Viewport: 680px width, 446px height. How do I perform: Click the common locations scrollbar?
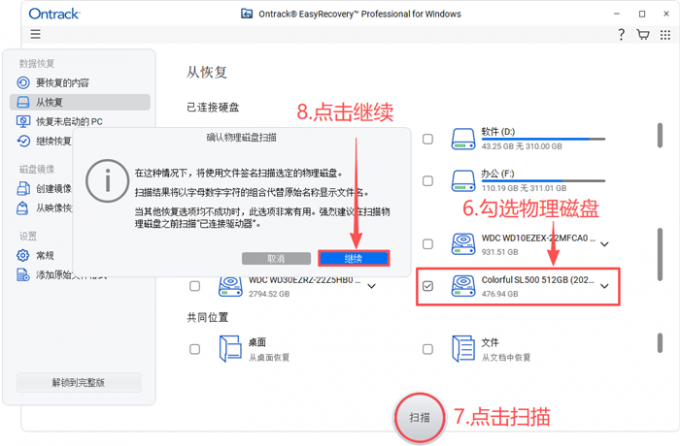pyautogui.click(x=660, y=343)
